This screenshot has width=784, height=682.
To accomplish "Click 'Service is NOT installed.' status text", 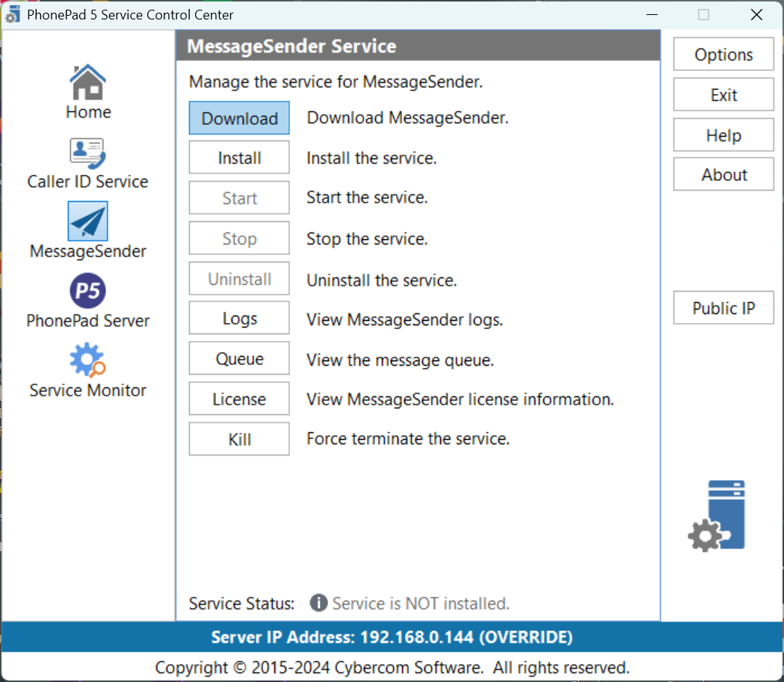I will [x=421, y=603].
